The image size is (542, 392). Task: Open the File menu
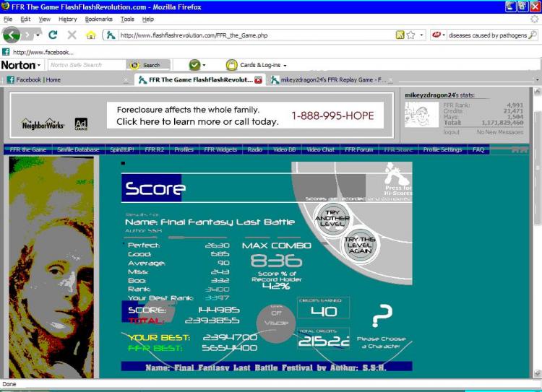pyautogui.click(x=8, y=19)
